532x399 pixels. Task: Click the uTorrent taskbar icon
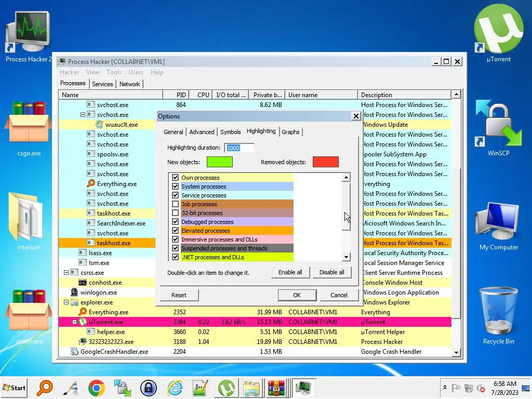pos(227,388)
